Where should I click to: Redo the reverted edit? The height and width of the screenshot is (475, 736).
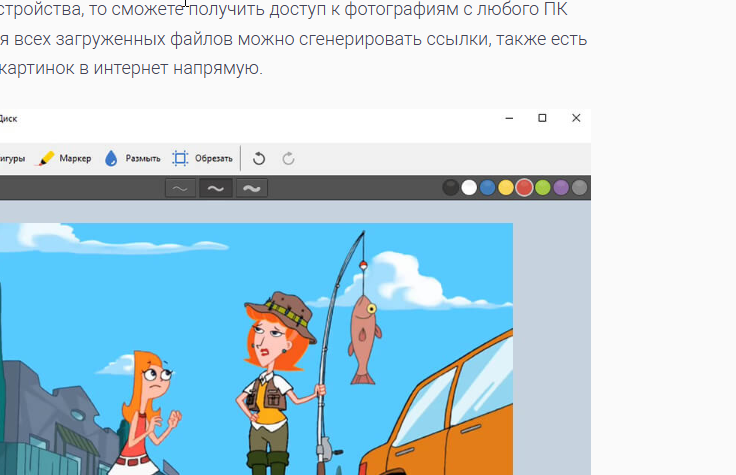pyautogui.click(x=288, y=159)
